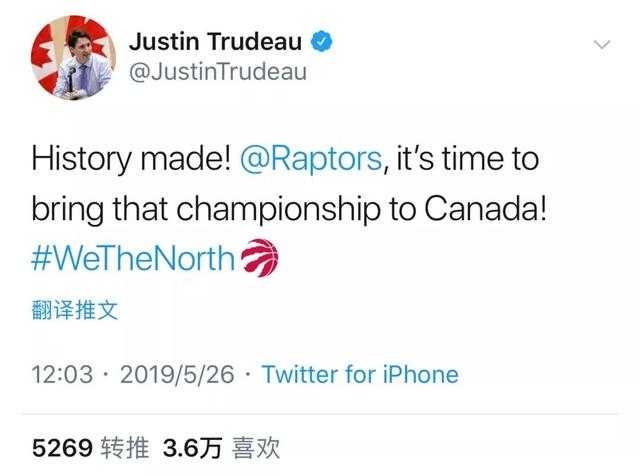Image resolution: width=640 pixels, height=476 pixels.
Task: Expand the tweet options chevron
Action: coord(602,45)
